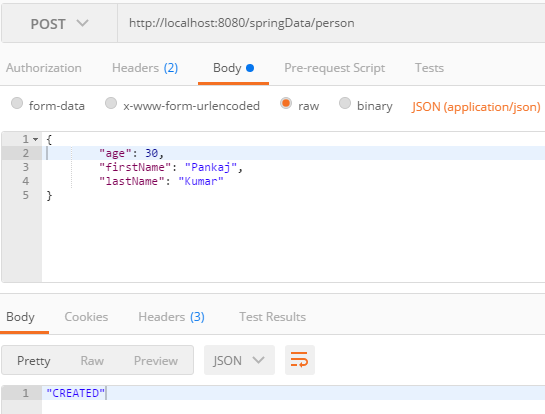Click the blue Body modified indicator dot

click(250, 68)
